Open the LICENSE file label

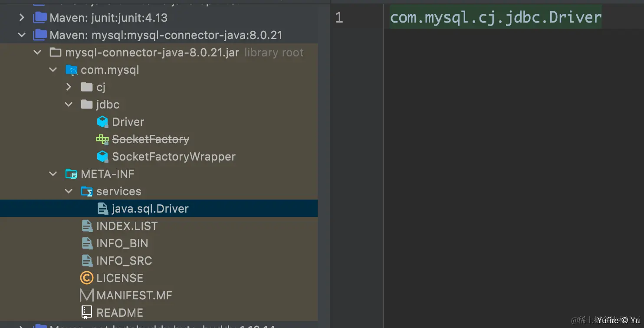(x=120, y=278)
